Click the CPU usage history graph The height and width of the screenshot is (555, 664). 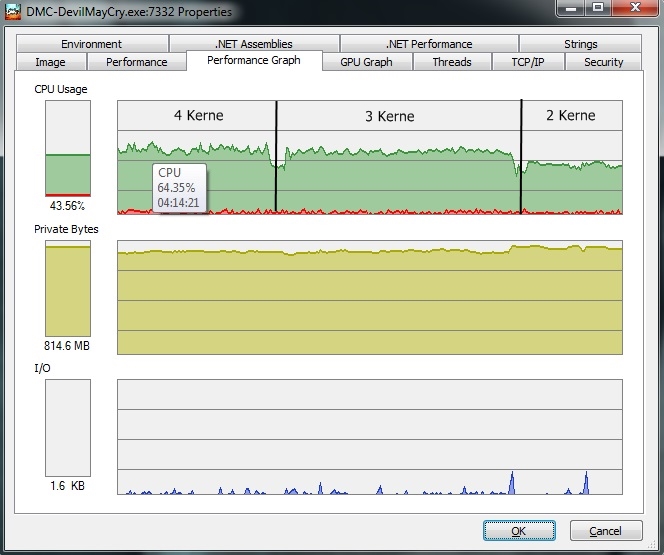[370, 157]
